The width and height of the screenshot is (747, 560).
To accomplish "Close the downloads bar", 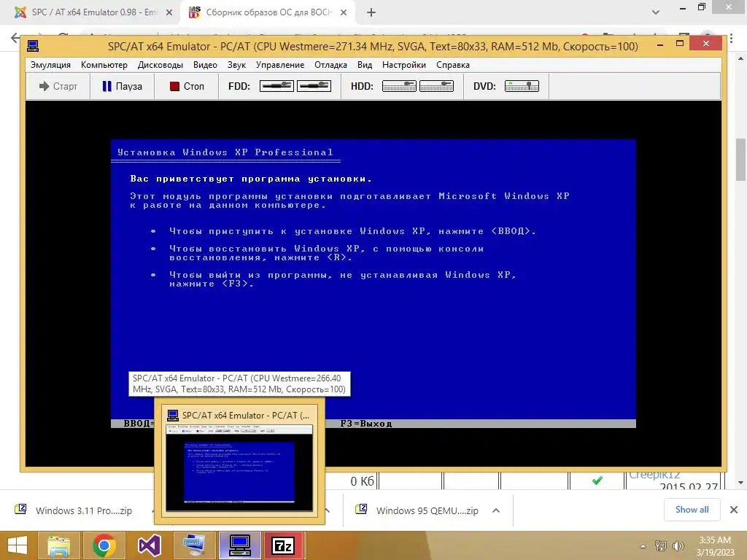I will [x=734, y=510].
